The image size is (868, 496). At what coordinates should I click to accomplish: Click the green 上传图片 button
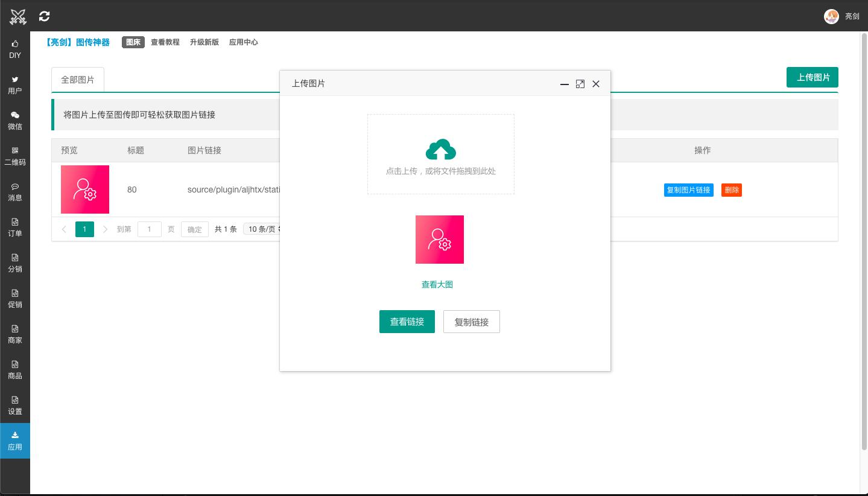[813, 77]
